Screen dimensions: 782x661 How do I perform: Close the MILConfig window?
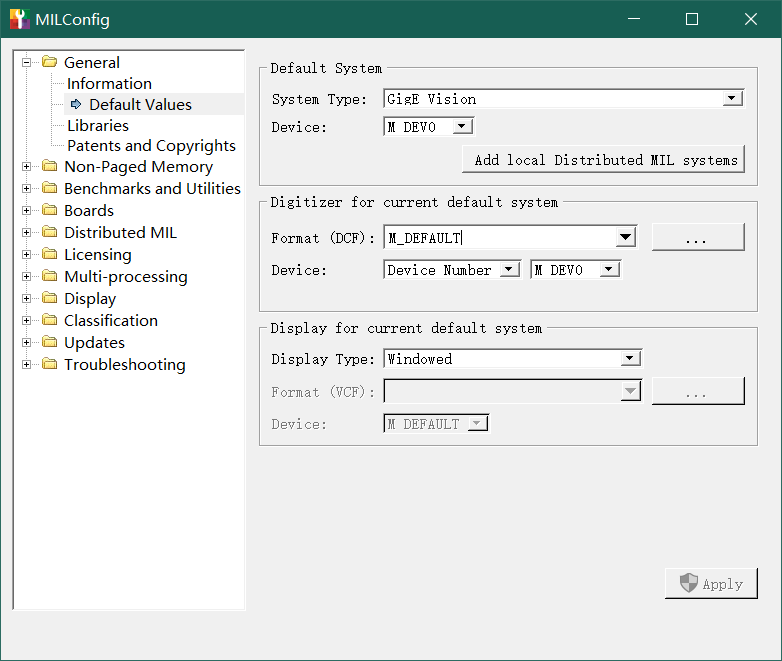click(x=751, y=19)
